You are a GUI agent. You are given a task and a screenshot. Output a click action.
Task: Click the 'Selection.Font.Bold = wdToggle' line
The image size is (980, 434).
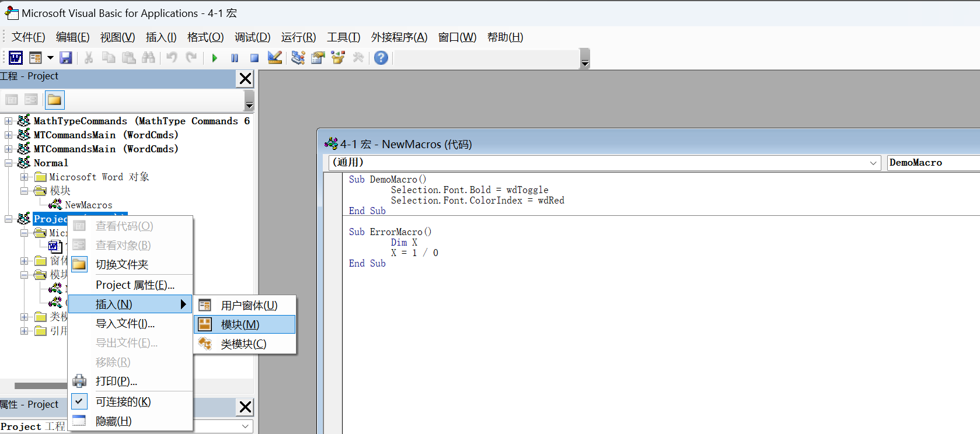coord(470,190)
